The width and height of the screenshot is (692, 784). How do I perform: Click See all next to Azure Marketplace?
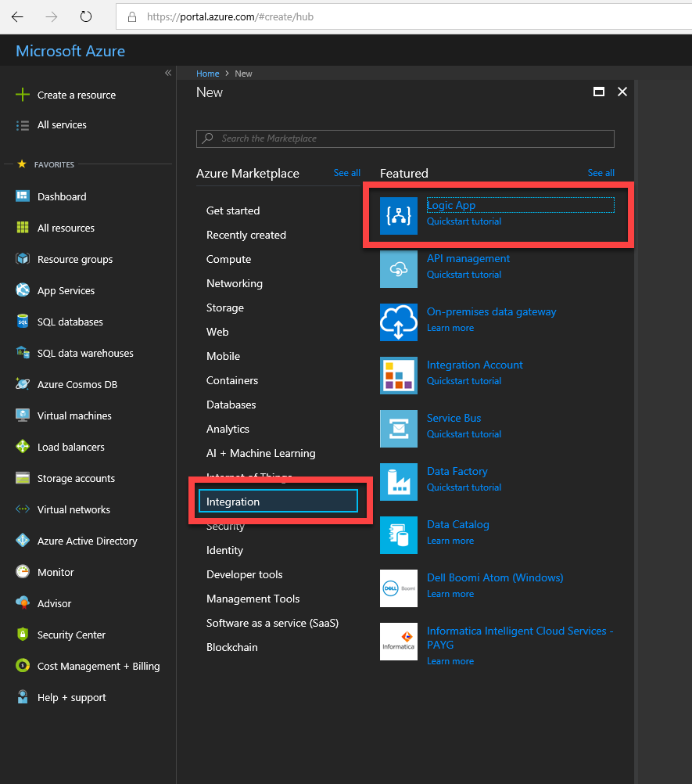pos(346,173)
